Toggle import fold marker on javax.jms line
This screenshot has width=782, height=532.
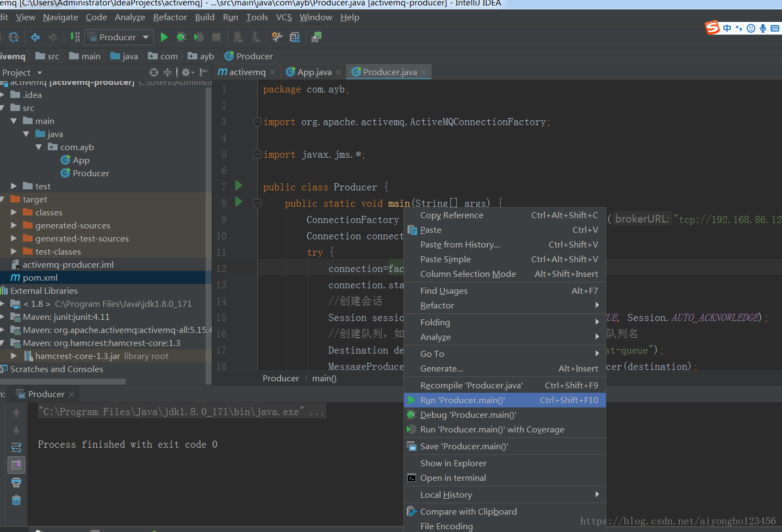pyautogui.click(x=258, y=154)
